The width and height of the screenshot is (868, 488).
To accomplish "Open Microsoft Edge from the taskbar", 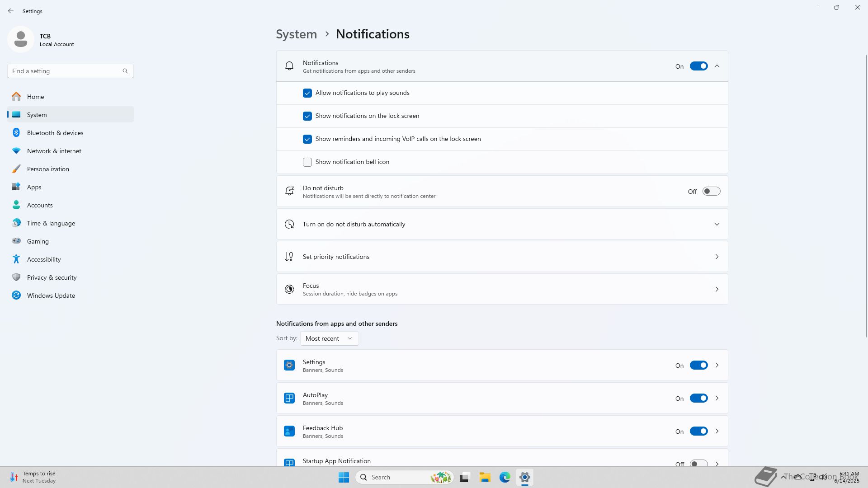I will coord(505,477).
